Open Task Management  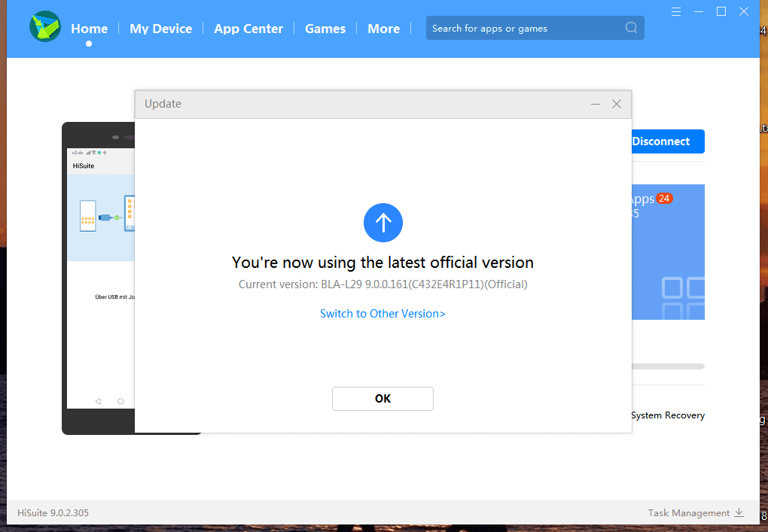pos(689,513)
